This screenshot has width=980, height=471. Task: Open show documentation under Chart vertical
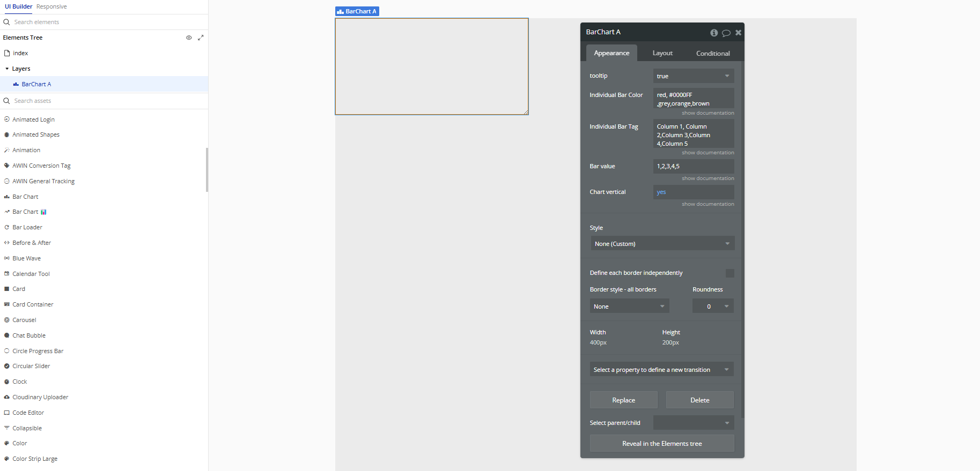click(x=708, y=204)
